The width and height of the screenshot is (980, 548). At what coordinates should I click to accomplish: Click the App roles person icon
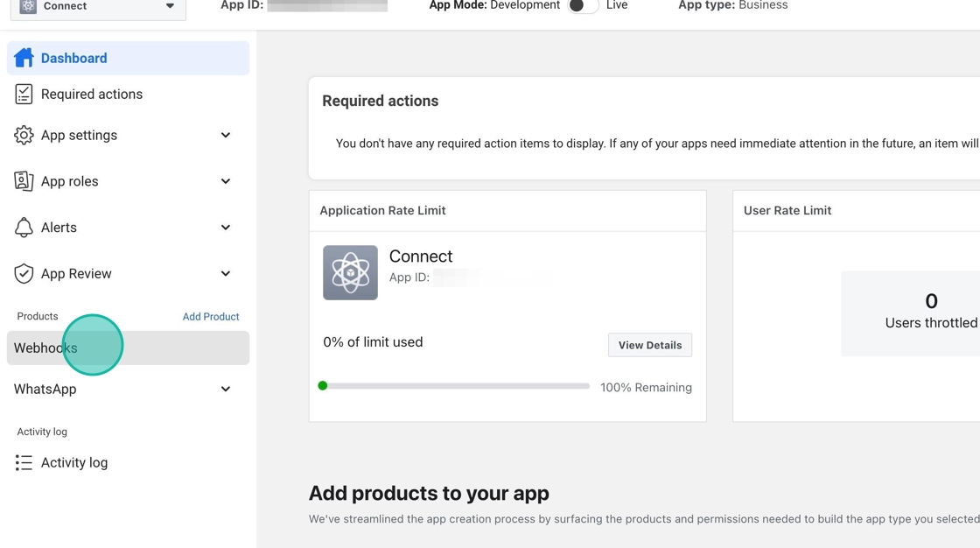point(24,181)
